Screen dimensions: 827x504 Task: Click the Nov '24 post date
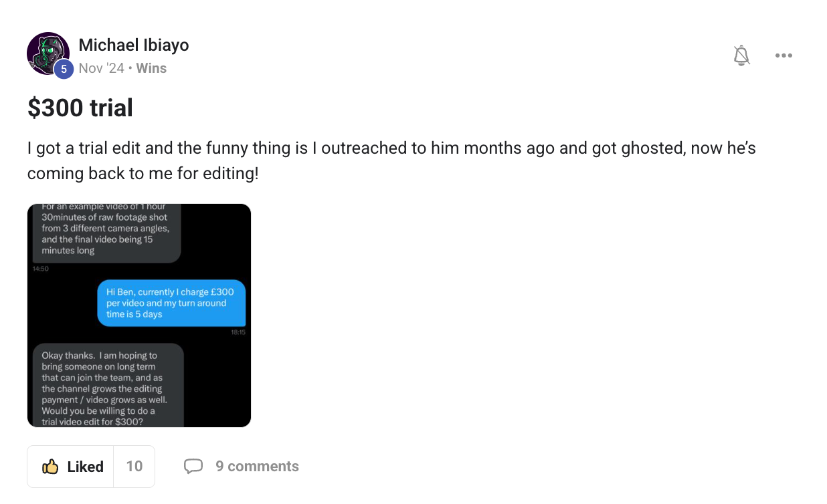102,68
